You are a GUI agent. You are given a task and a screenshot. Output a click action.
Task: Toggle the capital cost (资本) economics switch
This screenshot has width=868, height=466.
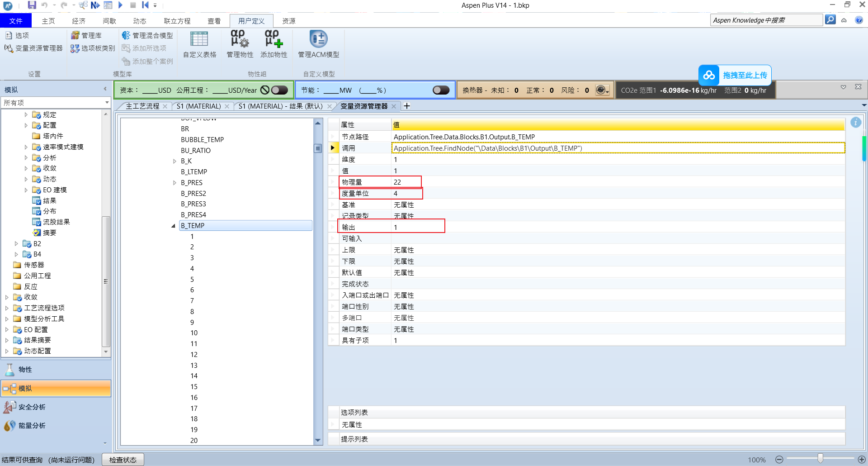click(x=279, y=90)
